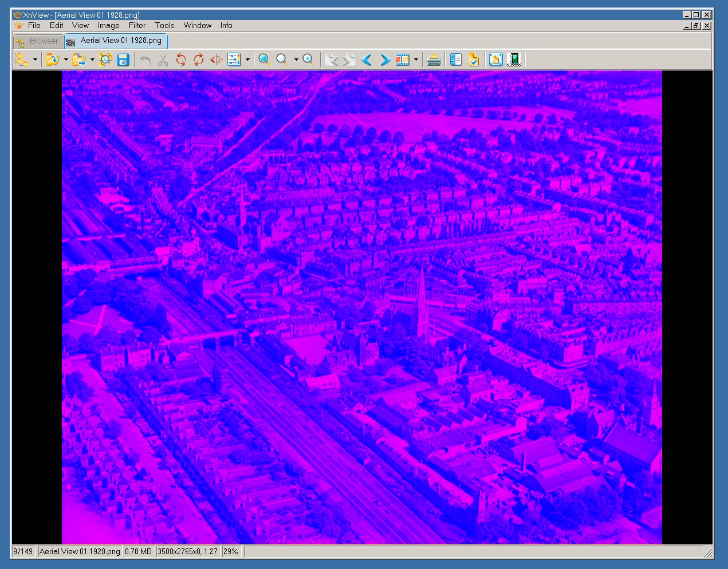Click the Save disk icon
This screenshot has height=569, width=728.
click(123, 60)
